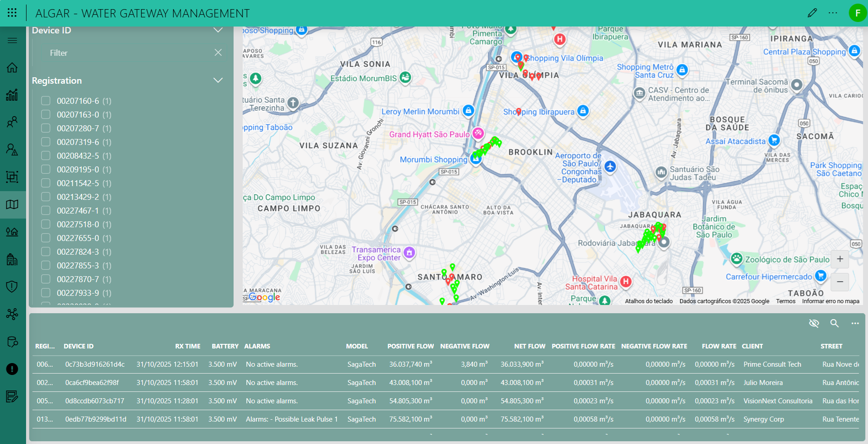The width and height of the screenshot is (868, 444).
Task: Click the pencil edit icon in header
Action: pos(812,13)
